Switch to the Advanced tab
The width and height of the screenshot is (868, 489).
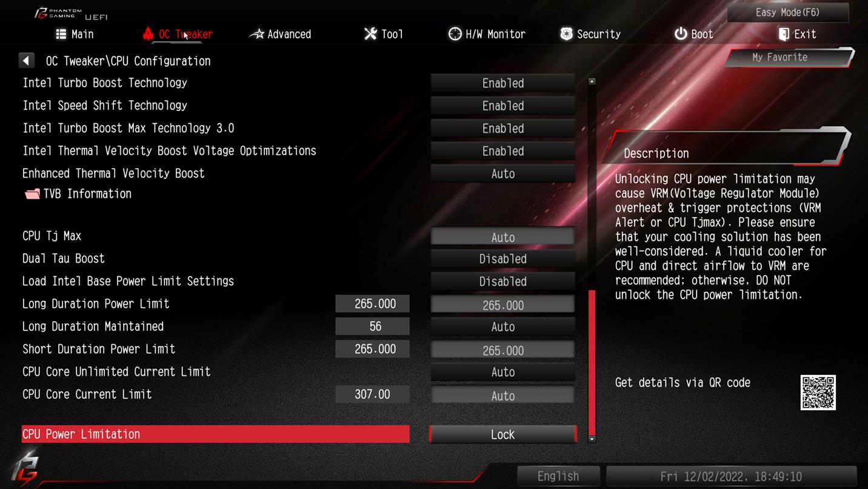[x=281, y=34]
